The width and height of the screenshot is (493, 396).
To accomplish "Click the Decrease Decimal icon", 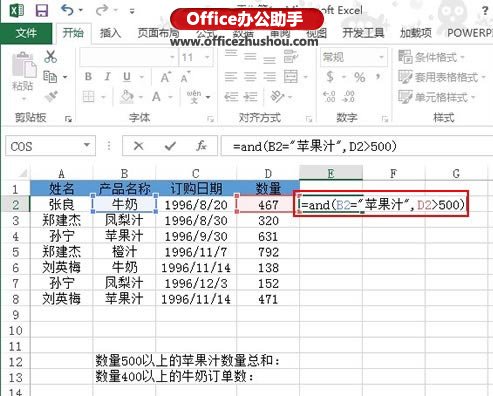I will point(349,97).
